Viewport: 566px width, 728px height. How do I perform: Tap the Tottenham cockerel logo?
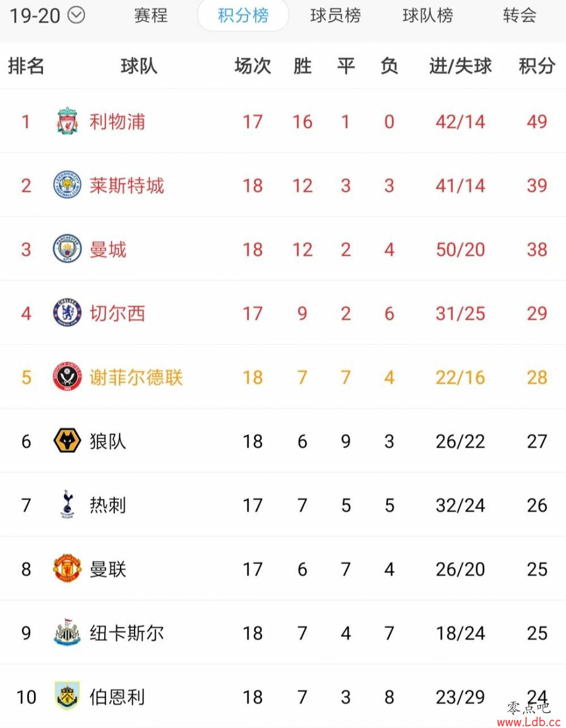67,505
